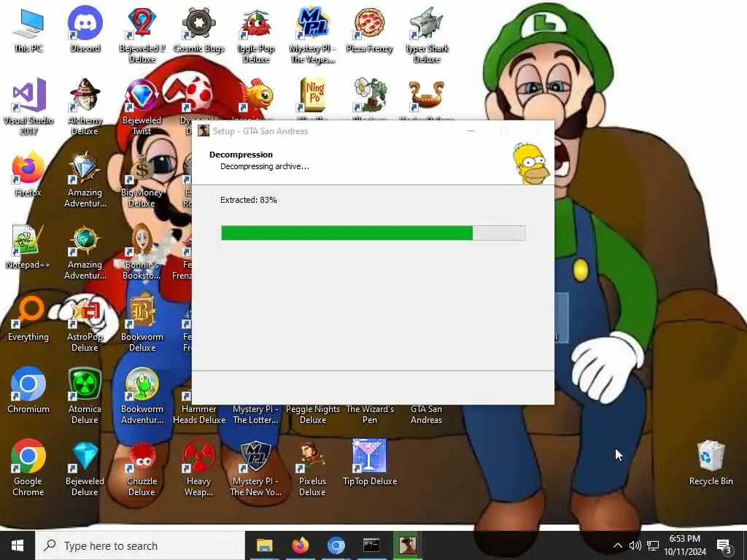
Task: Select the Google Chrome desktop icon
Action: click(28, 467)
